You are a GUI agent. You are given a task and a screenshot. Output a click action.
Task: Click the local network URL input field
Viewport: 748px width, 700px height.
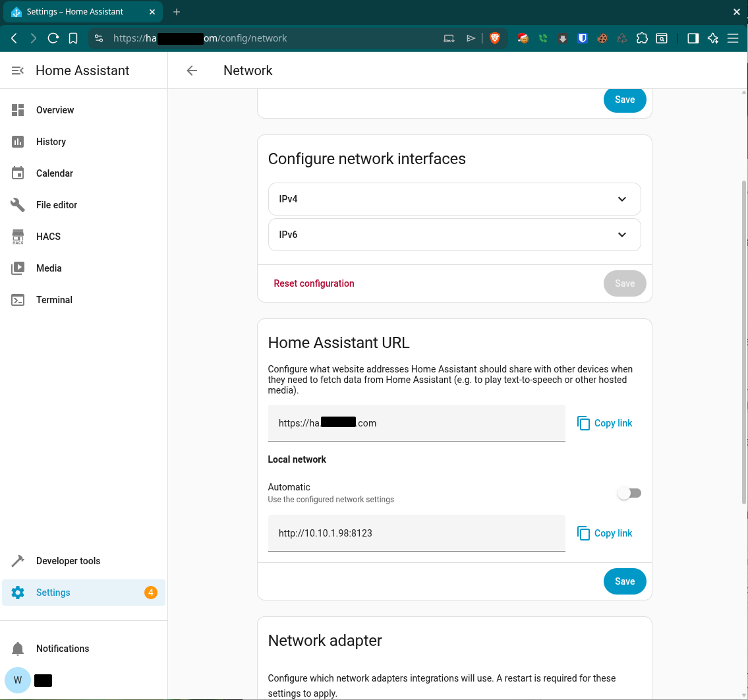(x=417, y=533)
